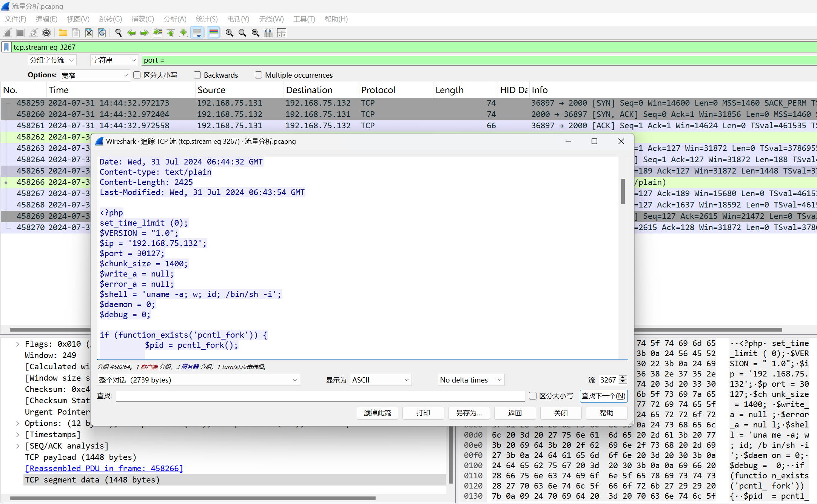Toggle packet list colorization icon
The image size is (817, 504).
214,33
